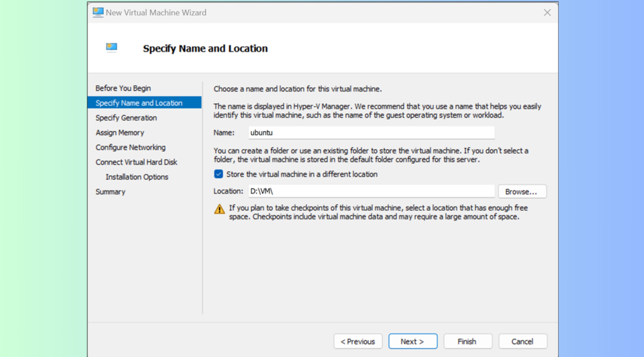Click the Specify Name and Location heading
The height and width of the screenshot is (357, 644).
click(205, 48)
